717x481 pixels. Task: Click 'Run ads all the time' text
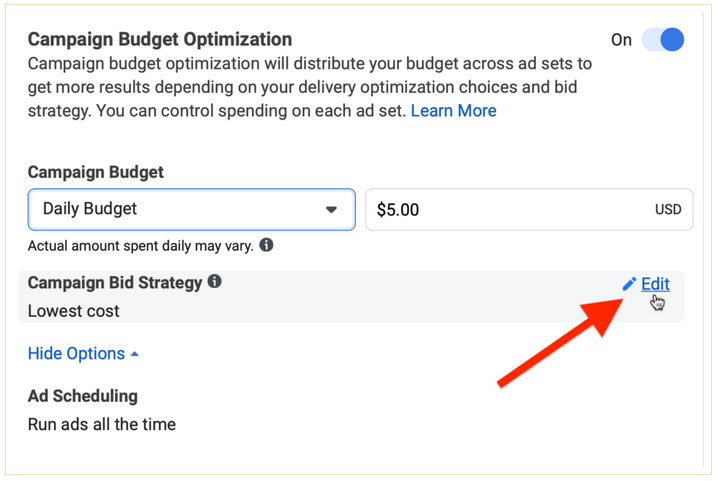(x=102, y=424)
